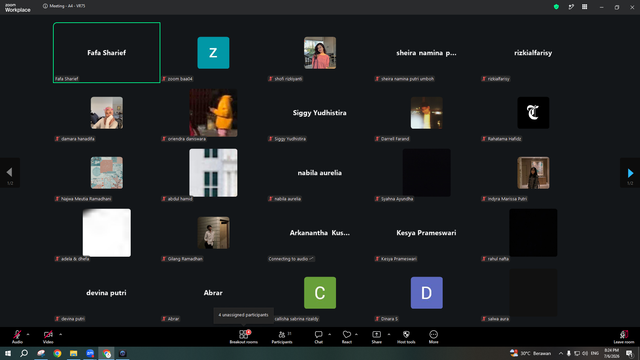The height and width of the screenshot is (360, 640).
Task: Open the Windows Start menu
Action: (x=8, y=353)
